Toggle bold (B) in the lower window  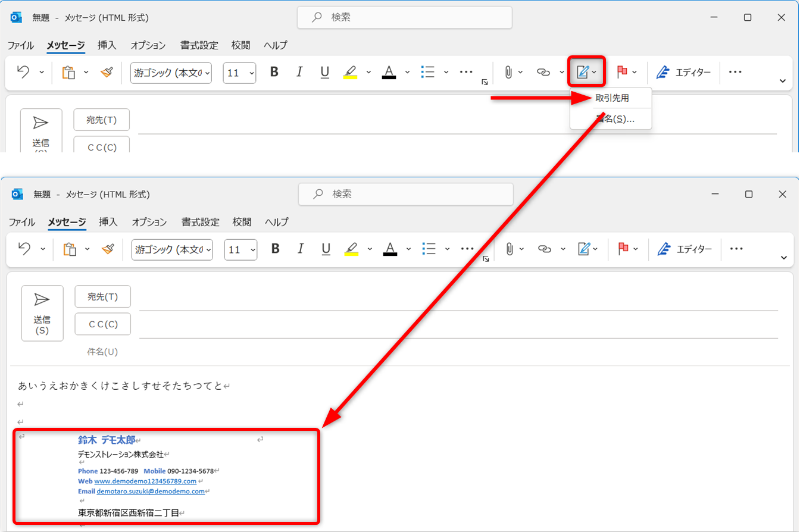click(x=275, y=249)
